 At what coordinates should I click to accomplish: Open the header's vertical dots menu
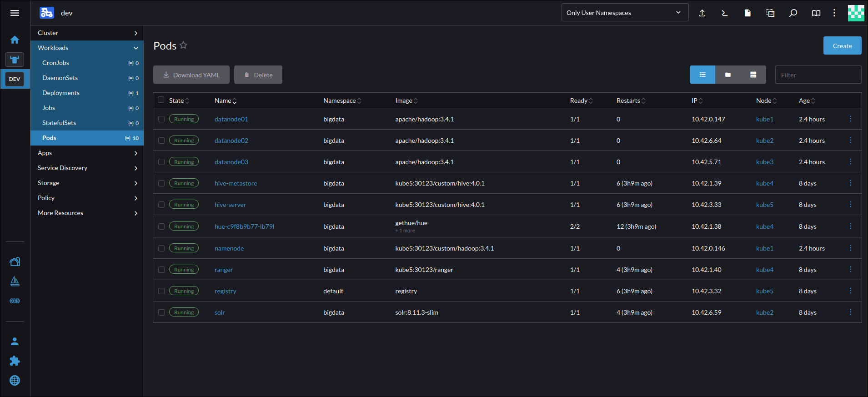(834, 13)
